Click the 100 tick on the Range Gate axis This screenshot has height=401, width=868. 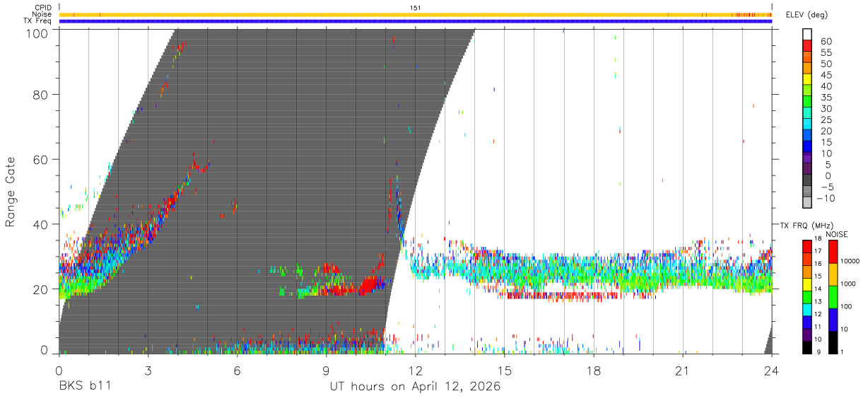tap(38, 33)
